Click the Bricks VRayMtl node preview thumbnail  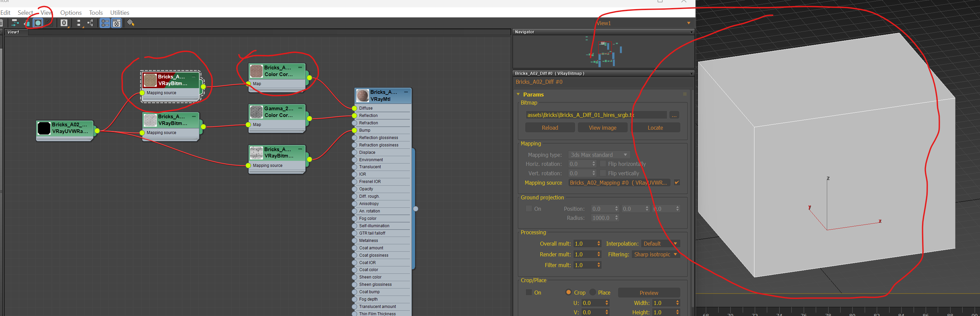pos(362,96)
